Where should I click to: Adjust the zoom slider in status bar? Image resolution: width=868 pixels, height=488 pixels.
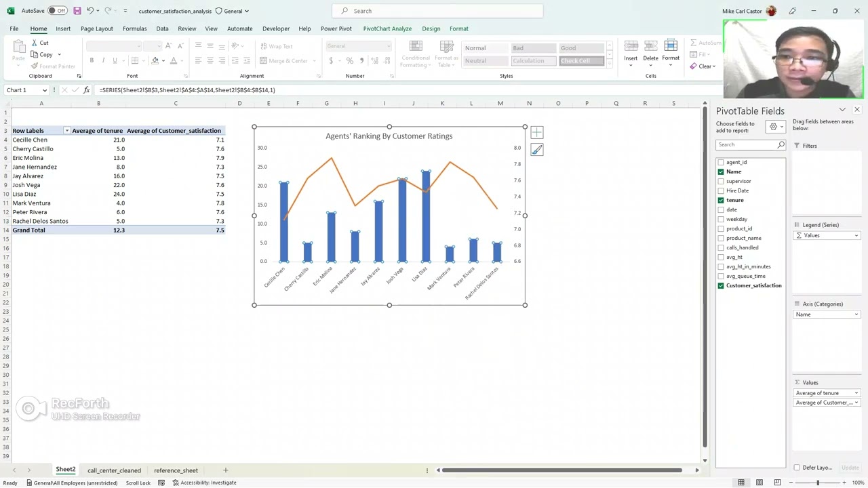click(x=818, y=483)
